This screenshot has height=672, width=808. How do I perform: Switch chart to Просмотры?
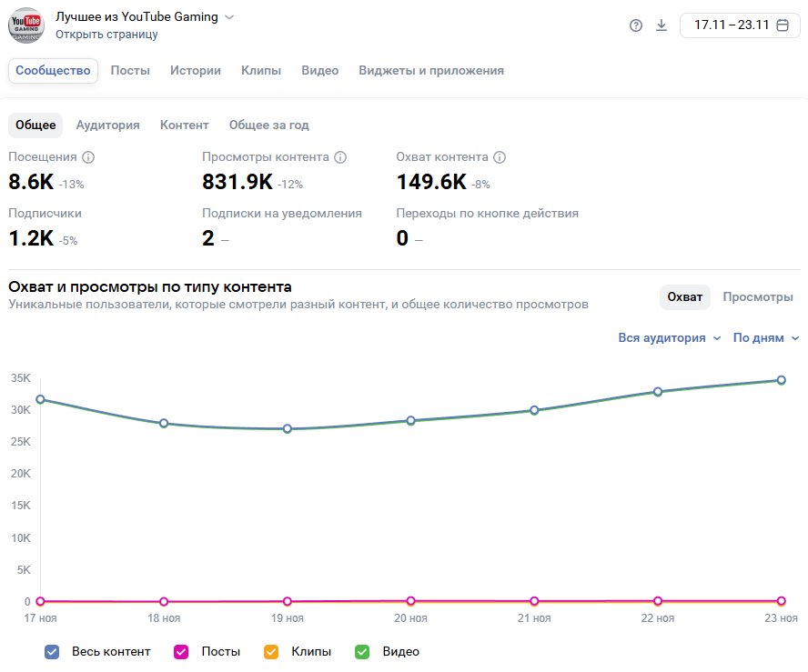tap(757, 297)
